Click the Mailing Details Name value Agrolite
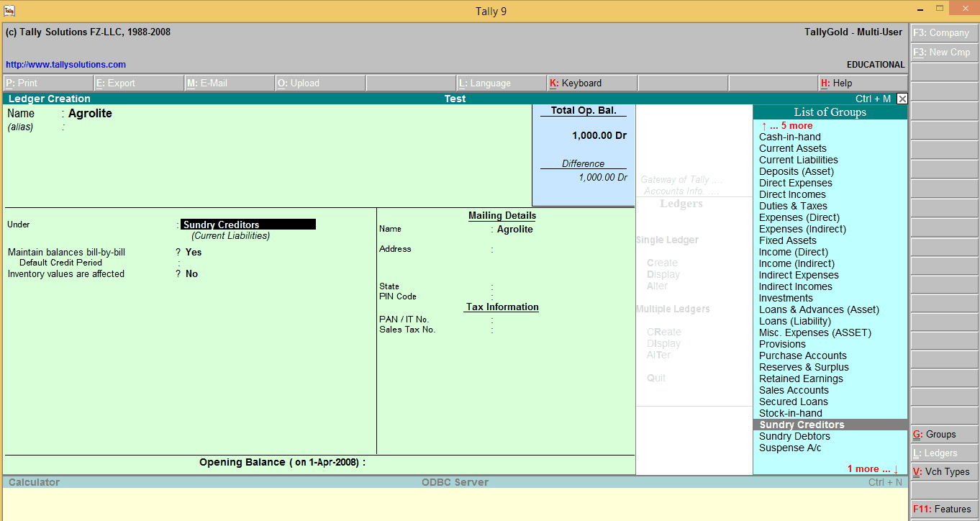 [515, 230]
